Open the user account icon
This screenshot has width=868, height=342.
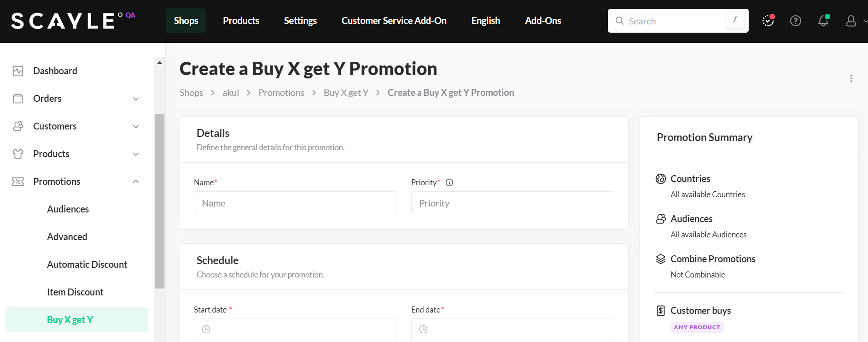[851, 21]
